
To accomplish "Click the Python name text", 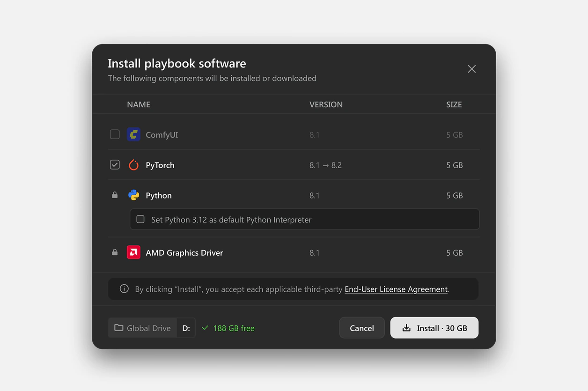I will point(159,196).
